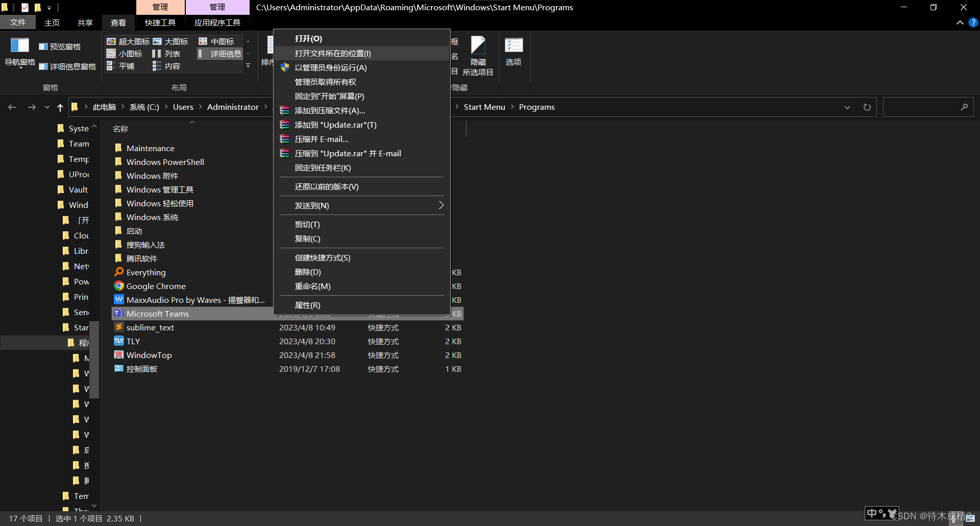Toggle the Details pane option
Image resolution: width=980 pixels, height=526 pixels.
(x=67, y=66)
